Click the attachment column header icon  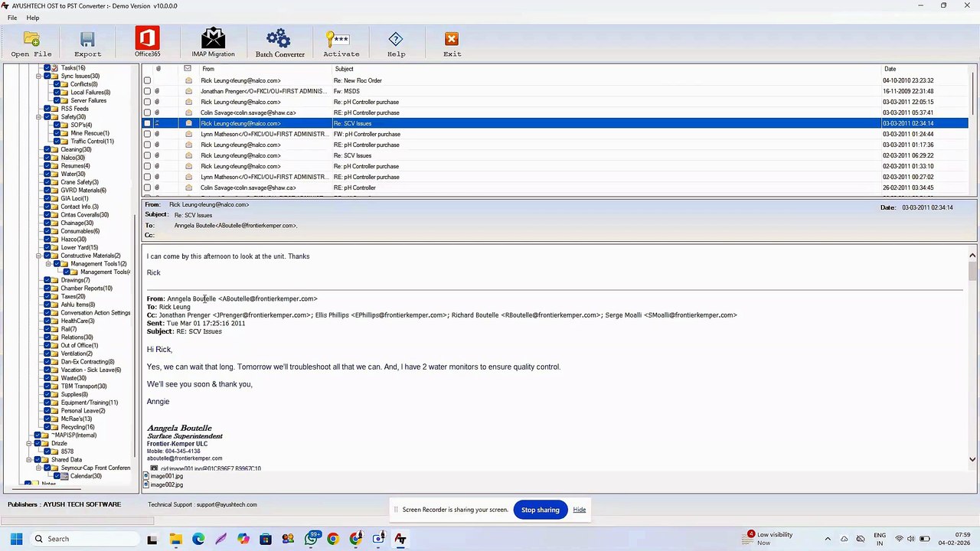pos(158,69)
